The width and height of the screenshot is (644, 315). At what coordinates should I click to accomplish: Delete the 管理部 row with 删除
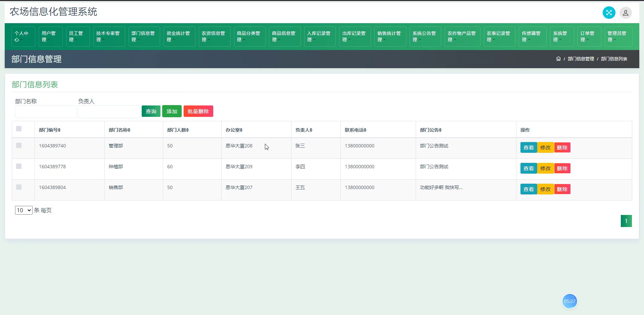click(x=562, y=147)
